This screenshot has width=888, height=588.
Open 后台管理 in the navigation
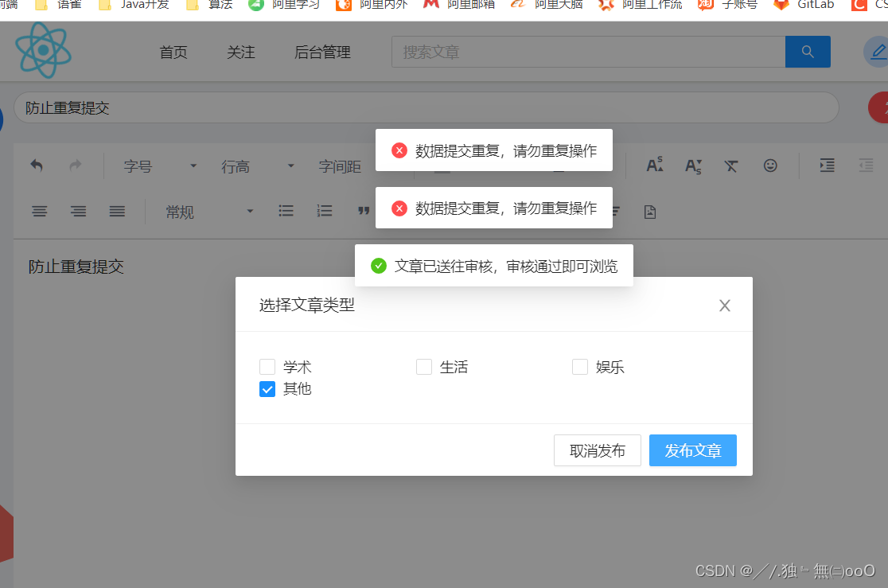pyautogui.click(x=323, y=52)
